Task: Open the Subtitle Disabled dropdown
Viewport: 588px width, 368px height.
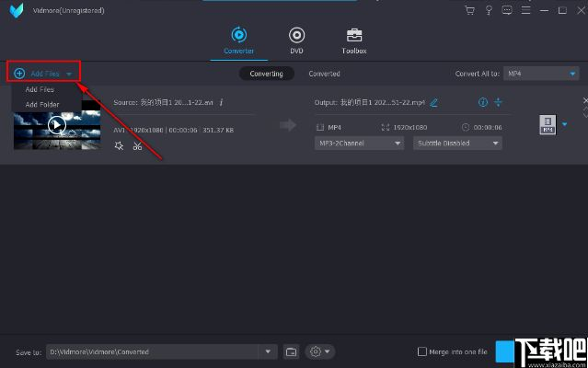Action: 457,144
